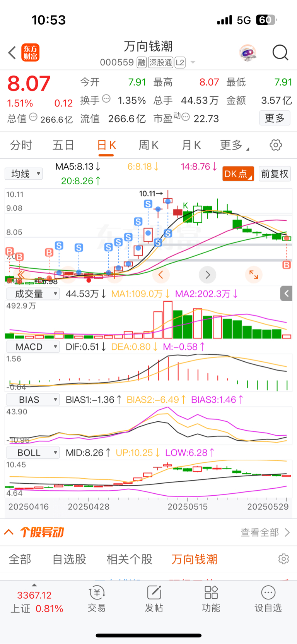Open the BIAS indicator dropdown
This screenshot has height=644, width=297.
[33, 400]
